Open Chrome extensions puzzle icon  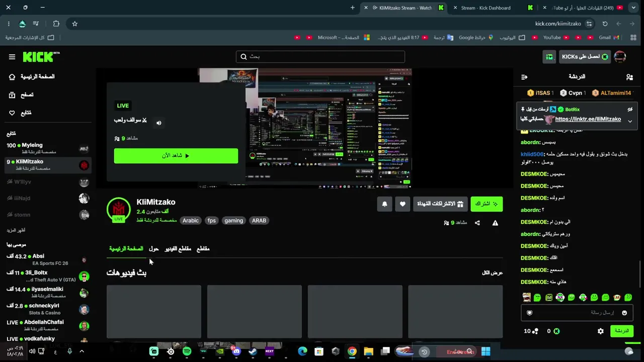[x=56, y=24]
